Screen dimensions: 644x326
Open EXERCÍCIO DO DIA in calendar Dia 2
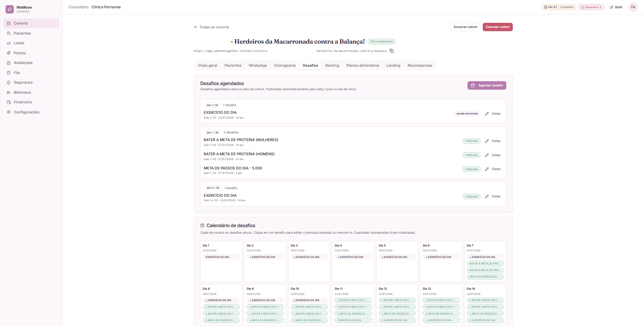[x=265, y=257]
